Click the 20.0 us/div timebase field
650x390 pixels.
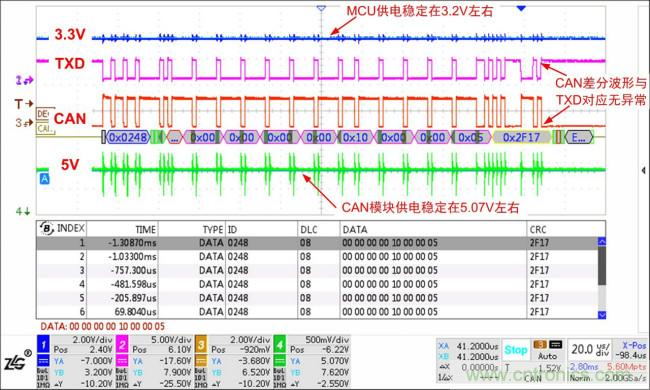coord(591,349)
